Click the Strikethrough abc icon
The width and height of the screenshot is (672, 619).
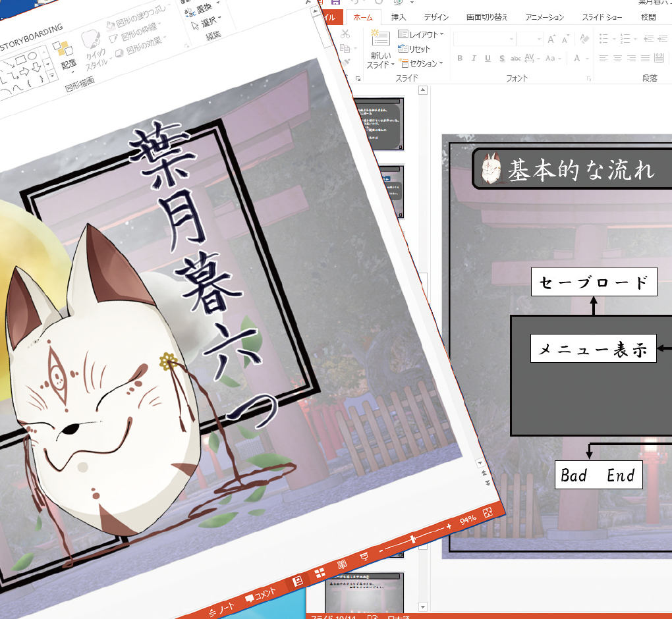(x=516, y=58)
